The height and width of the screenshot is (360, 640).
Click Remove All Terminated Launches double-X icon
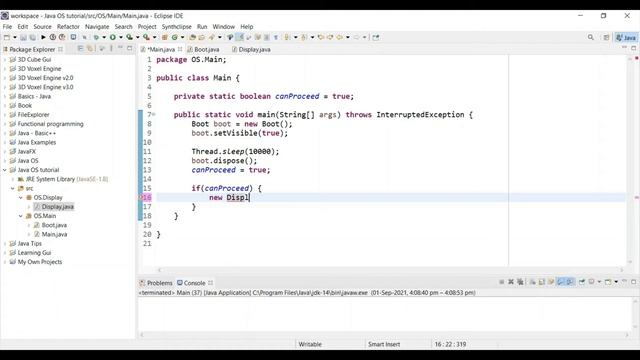tap(520, 282)
